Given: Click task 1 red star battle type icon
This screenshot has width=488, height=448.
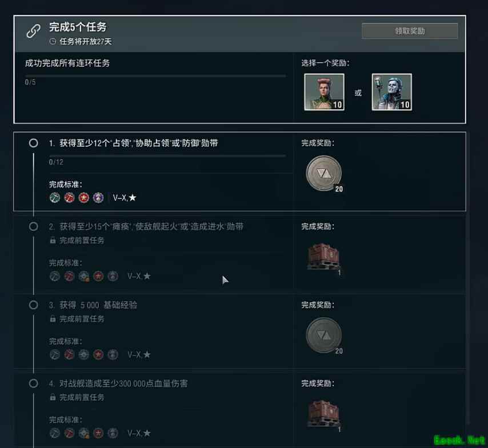Looking at the screenshot, I should click(x=84, y=198).
